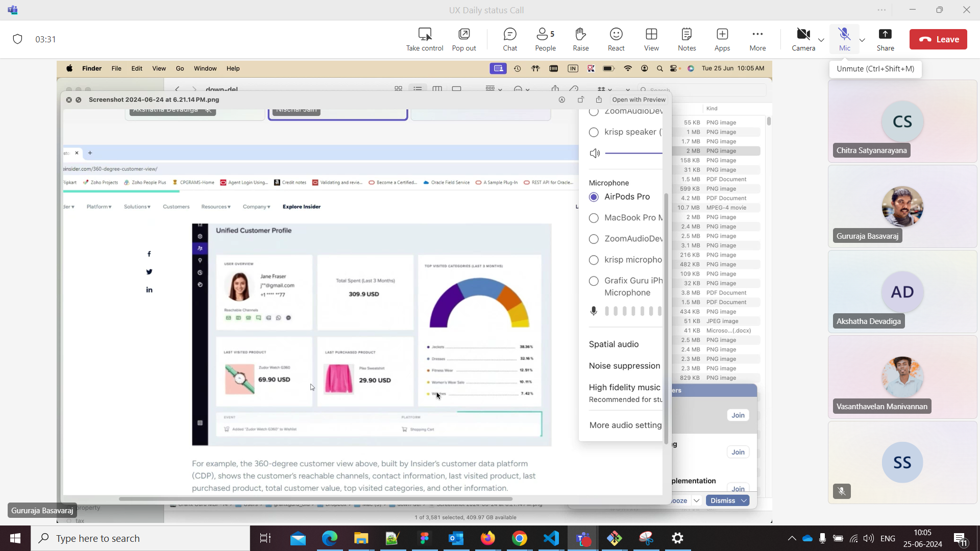Expand the Camera options arrow
Screen dimensions: 980x551
coord(821,40)
